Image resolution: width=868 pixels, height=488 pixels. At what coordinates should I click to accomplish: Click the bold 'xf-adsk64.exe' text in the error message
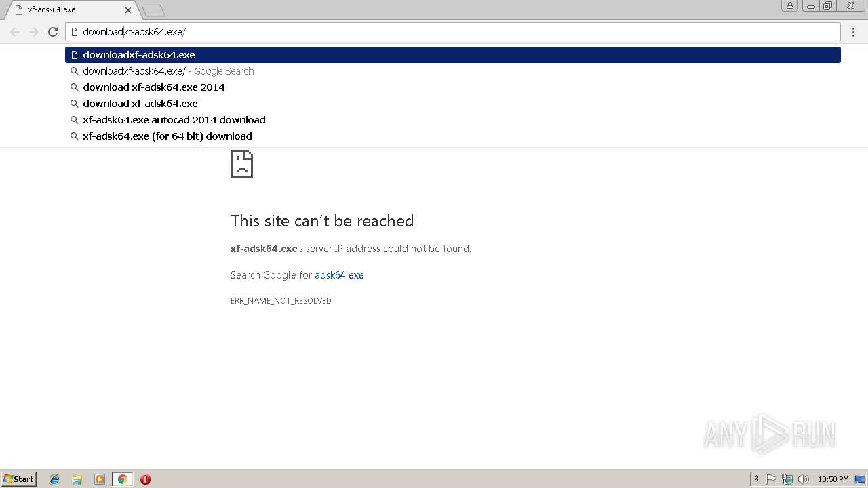click(x=264, y=249)
